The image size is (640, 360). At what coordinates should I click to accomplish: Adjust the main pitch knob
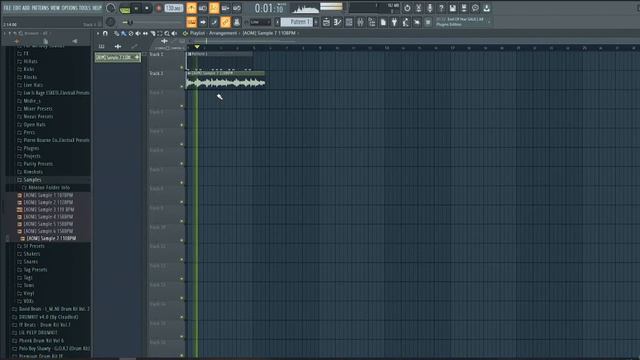point(111,22)
